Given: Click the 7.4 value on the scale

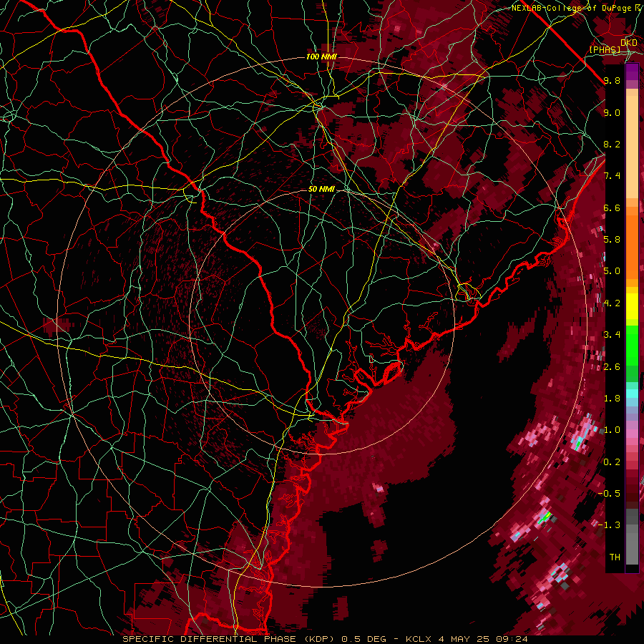Looking at the screenshot, I should coord(612,176).
